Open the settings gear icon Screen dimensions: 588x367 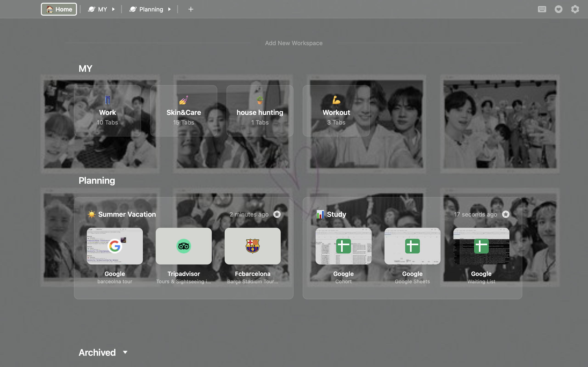575,9
